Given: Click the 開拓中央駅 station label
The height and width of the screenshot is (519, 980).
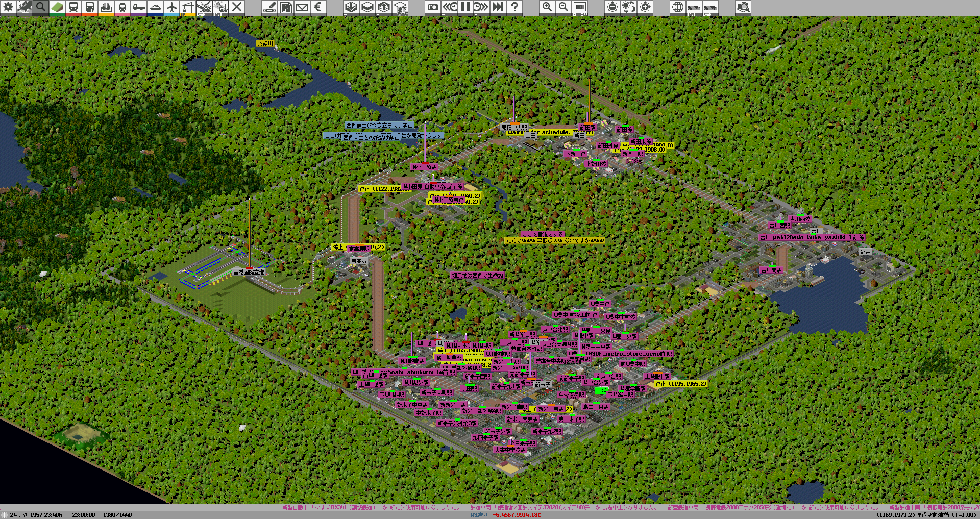Looking at the screenshot, I should click(514, 127).
